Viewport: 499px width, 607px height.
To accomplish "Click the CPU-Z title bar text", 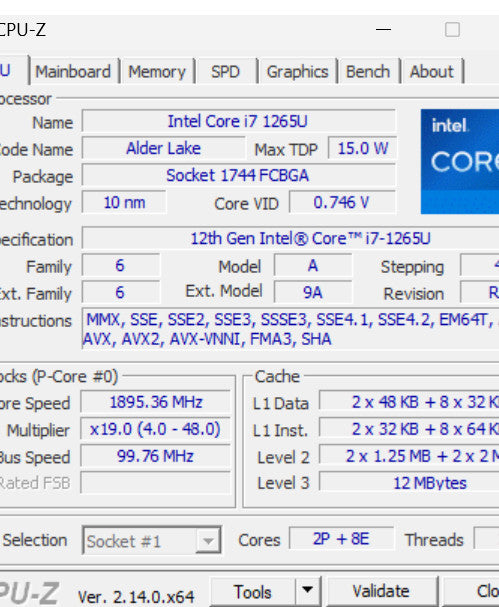I will (x=22, y=30).
